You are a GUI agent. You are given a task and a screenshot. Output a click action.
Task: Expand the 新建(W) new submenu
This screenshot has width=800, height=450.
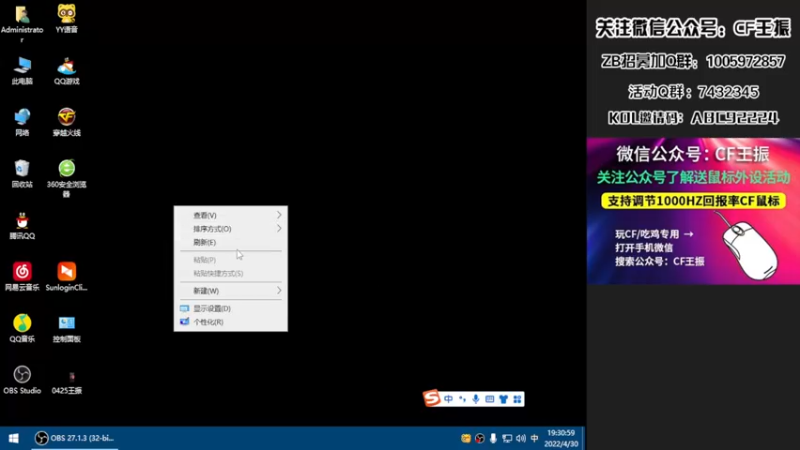point(231,291)
